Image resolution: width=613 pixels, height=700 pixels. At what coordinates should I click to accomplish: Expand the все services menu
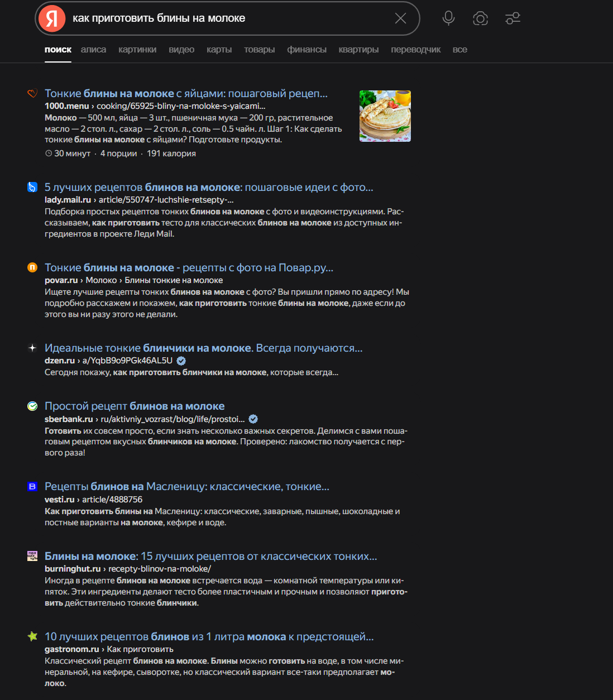(x=459, y=50)
